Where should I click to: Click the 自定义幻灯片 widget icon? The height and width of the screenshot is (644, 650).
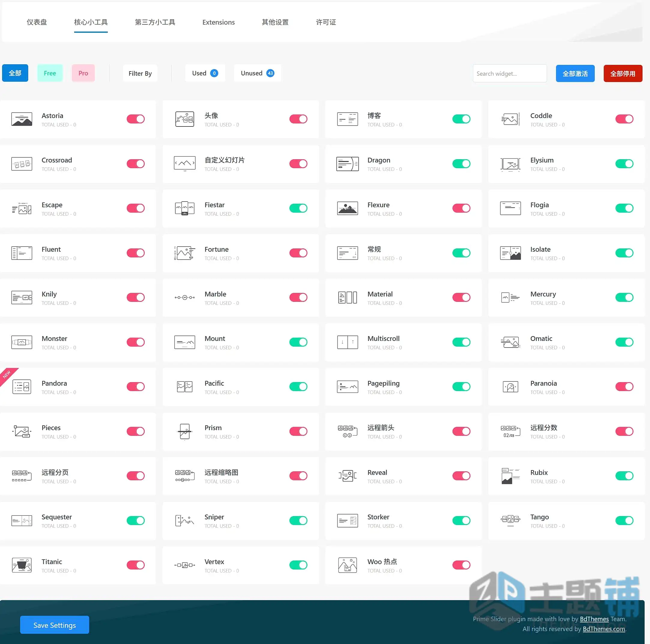[185, 164]
